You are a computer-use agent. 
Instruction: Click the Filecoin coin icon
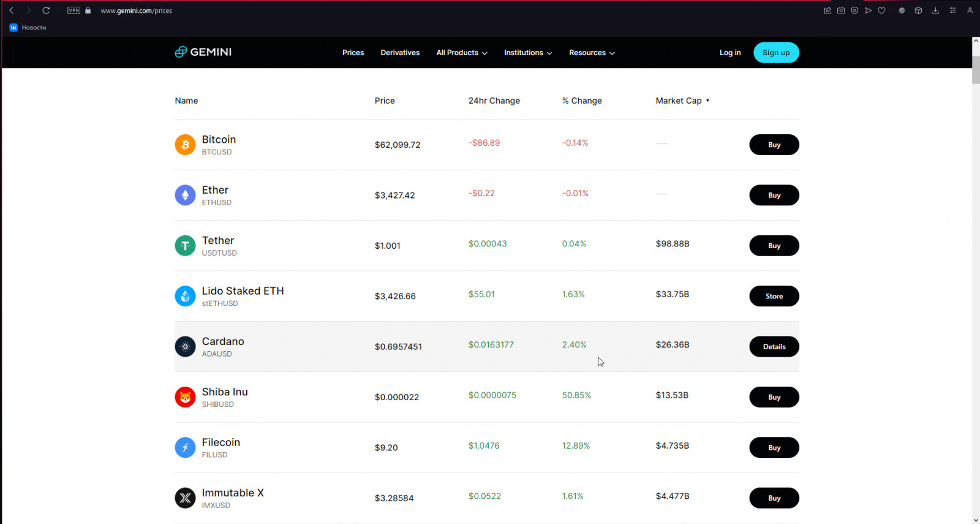pos(185,447)
